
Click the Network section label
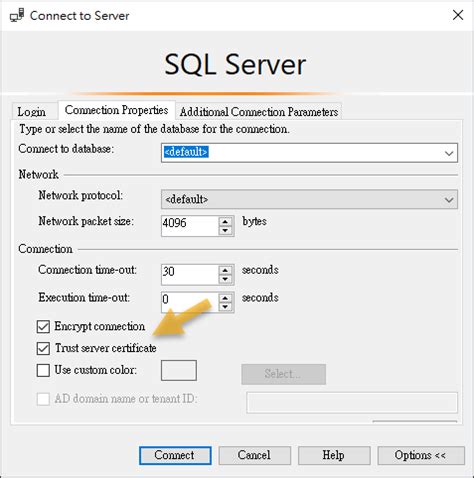click(x=38, y=174)
